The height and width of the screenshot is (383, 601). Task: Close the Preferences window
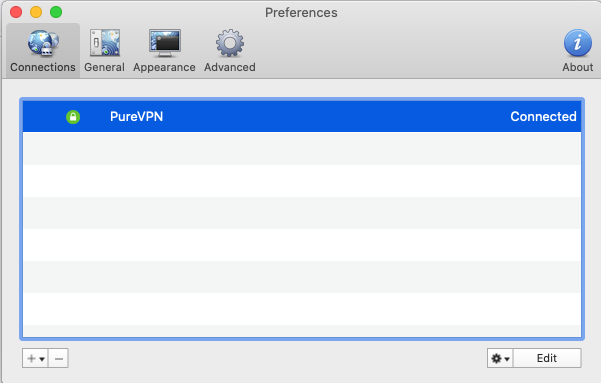(x=16, y=12)
